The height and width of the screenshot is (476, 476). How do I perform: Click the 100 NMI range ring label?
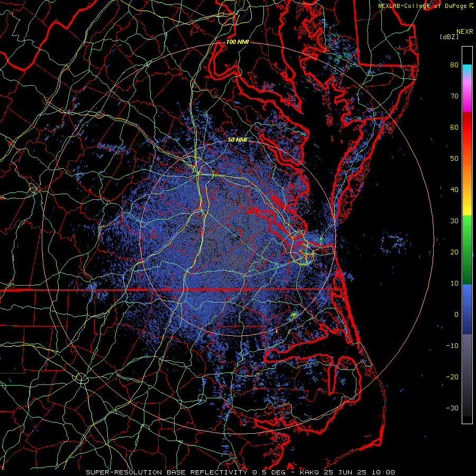tap(237, 42)
